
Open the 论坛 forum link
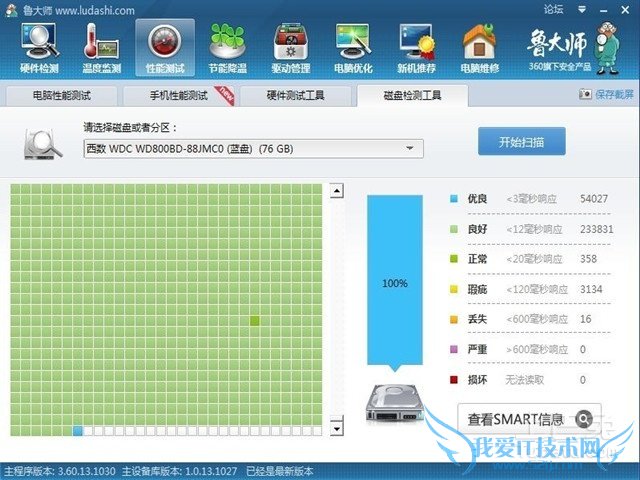pos(553,9)
